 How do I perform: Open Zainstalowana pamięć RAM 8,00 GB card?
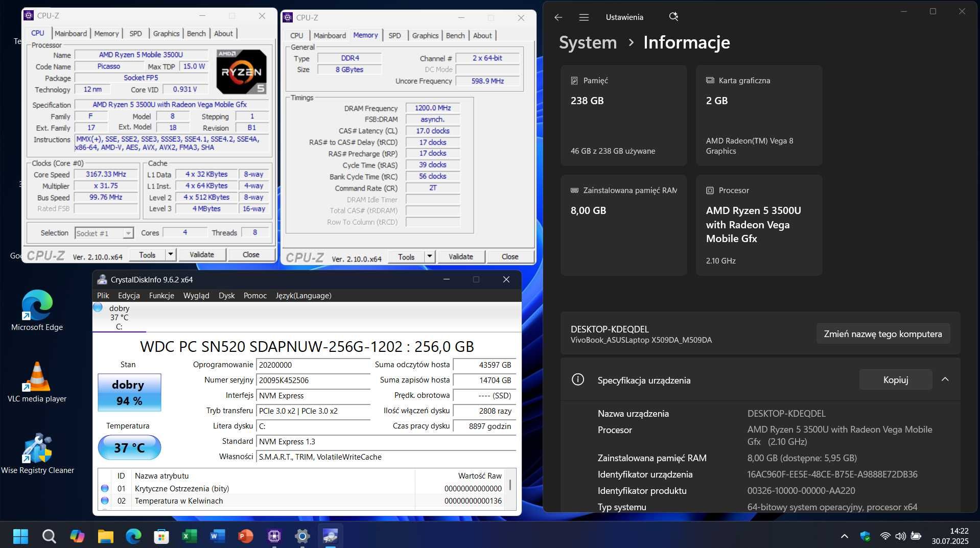coord(623,225)
